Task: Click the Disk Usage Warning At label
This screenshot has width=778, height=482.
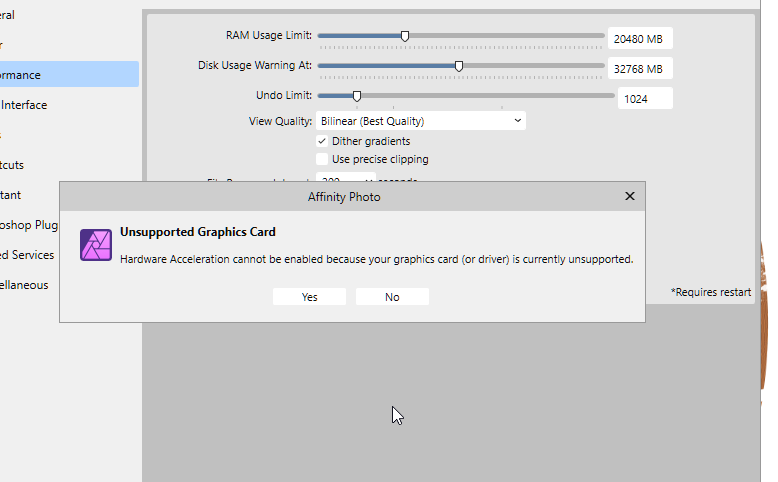Action: click(x=255, y=65)
